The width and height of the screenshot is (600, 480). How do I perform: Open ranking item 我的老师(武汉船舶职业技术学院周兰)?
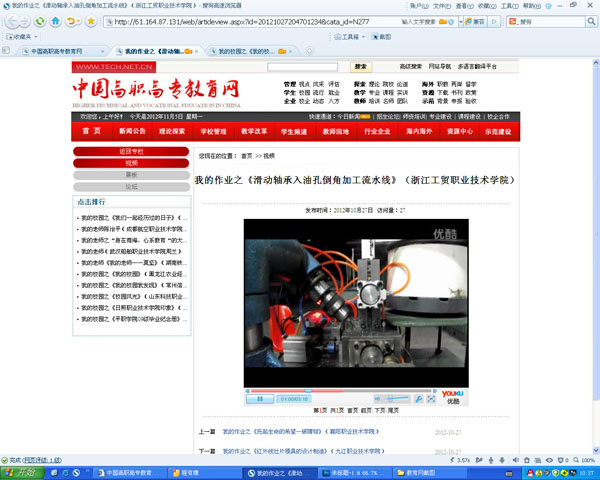tap(131, 251)
